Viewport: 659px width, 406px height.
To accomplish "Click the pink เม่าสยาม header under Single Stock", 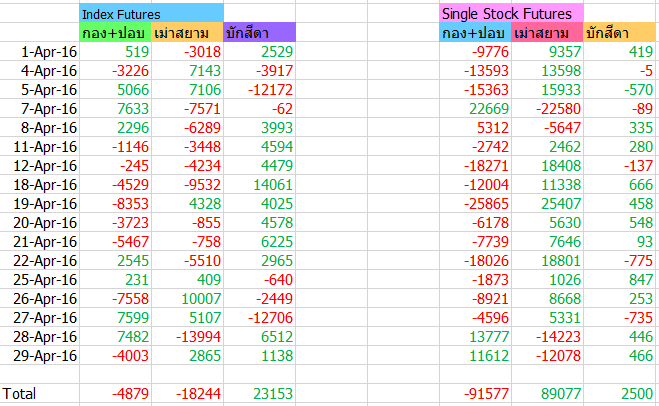I will [548, 32].
